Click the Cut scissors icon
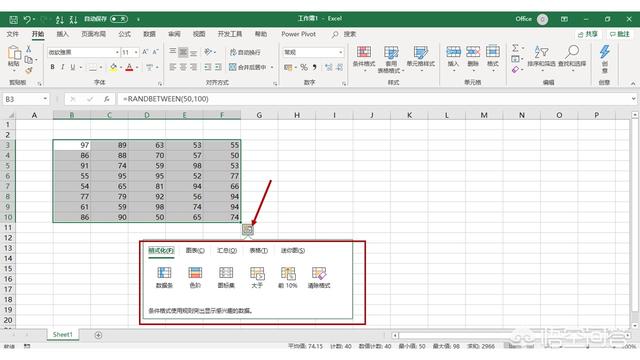The height and width of the screenshot is (360, 640). pyautogui.click(x=29, y=49)
